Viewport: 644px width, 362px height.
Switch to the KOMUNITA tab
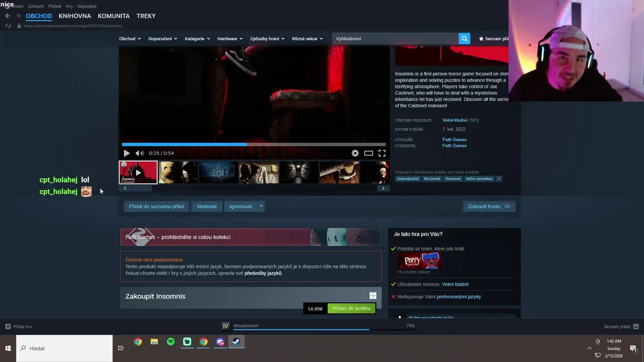[114, 16]
